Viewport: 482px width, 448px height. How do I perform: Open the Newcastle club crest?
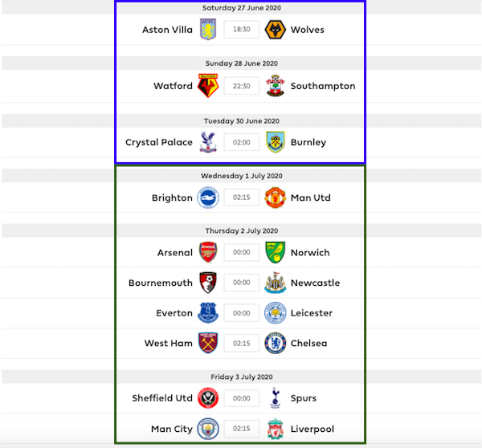coord(275,283)
